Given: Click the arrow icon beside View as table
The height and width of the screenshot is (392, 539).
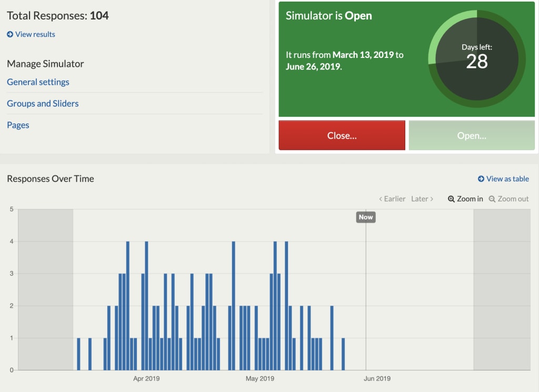Looking at the screenshot, I should pyautogui.click(x=481, y=179).
